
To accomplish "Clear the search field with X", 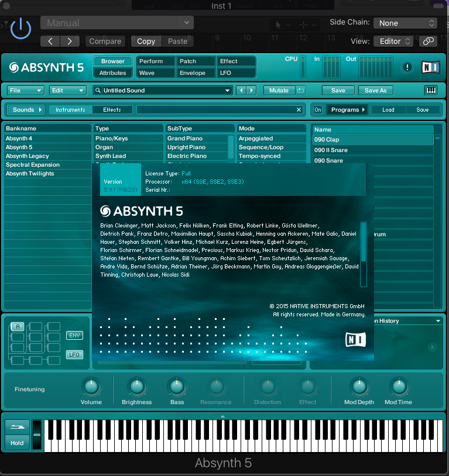I will point(299,109).
